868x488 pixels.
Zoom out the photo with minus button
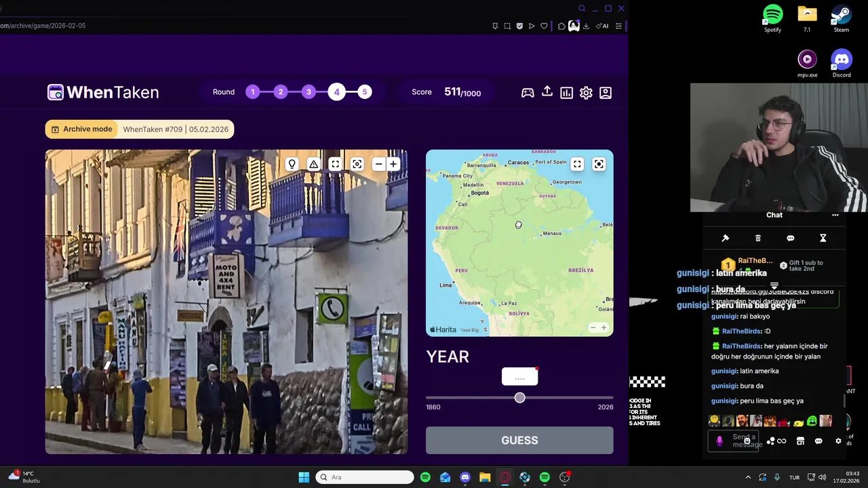[378, 164]
